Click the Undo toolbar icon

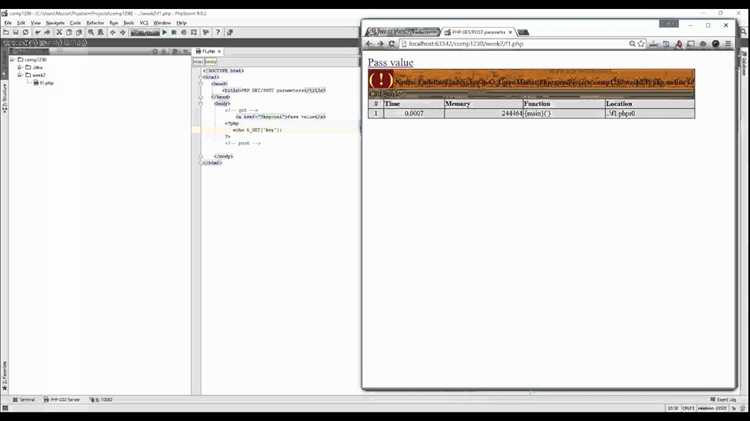(x=37, y=32)
